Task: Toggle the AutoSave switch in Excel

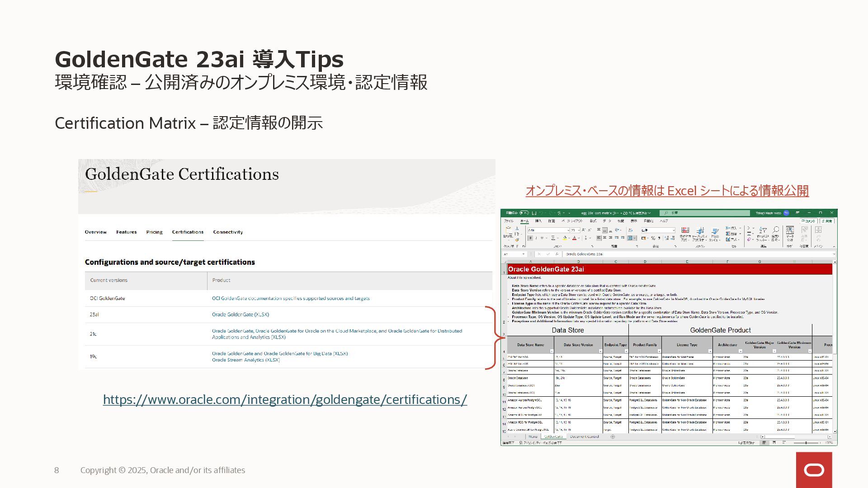Action: click(524, 213)
